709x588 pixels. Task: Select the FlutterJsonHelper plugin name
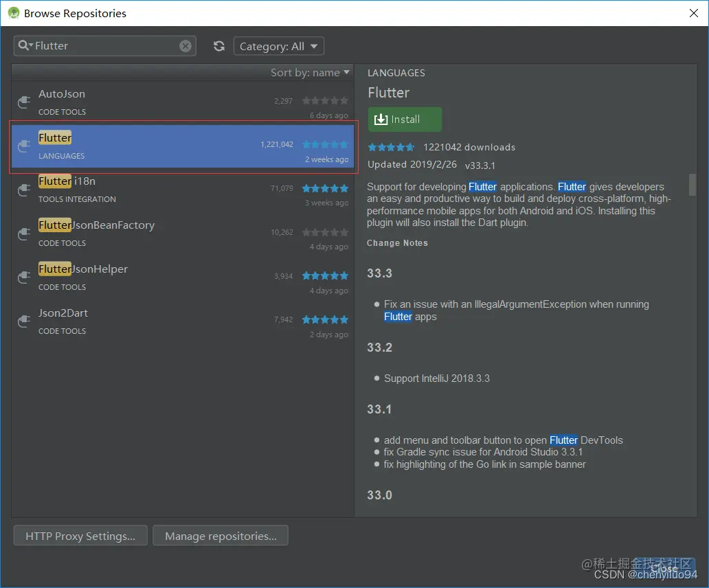(x=82, y=269)
